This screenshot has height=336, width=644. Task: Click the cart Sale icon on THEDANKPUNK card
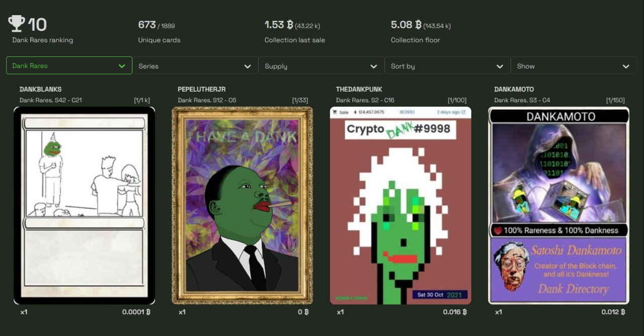coord(335,112)
